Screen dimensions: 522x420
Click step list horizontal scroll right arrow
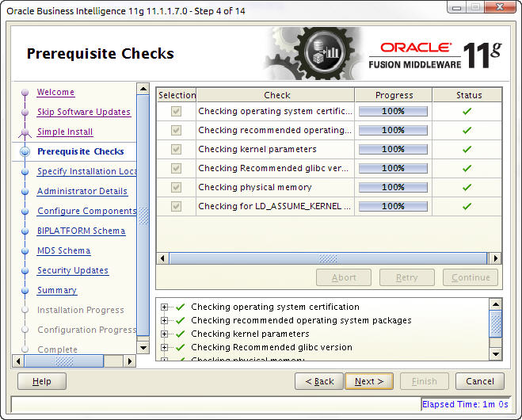click(130, 361)
